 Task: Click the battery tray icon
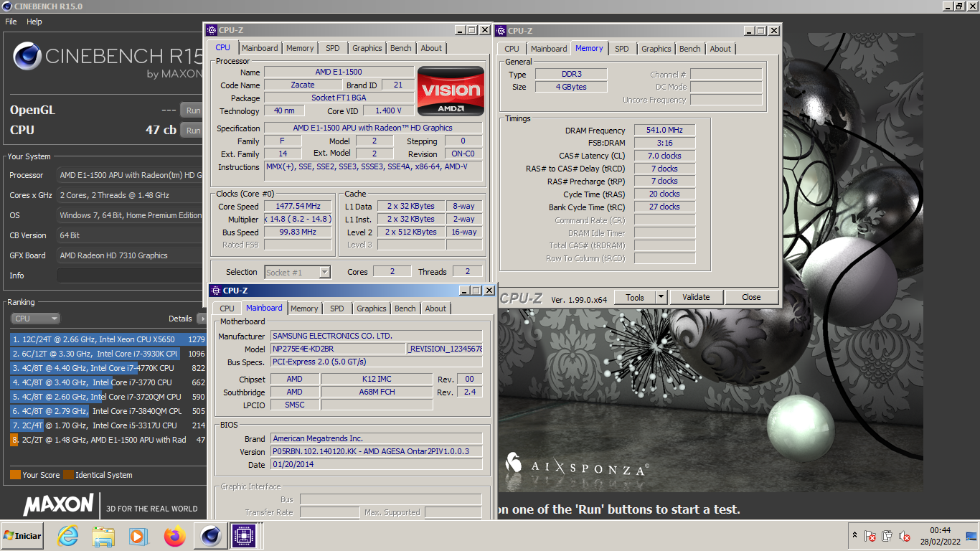[887, 536]
